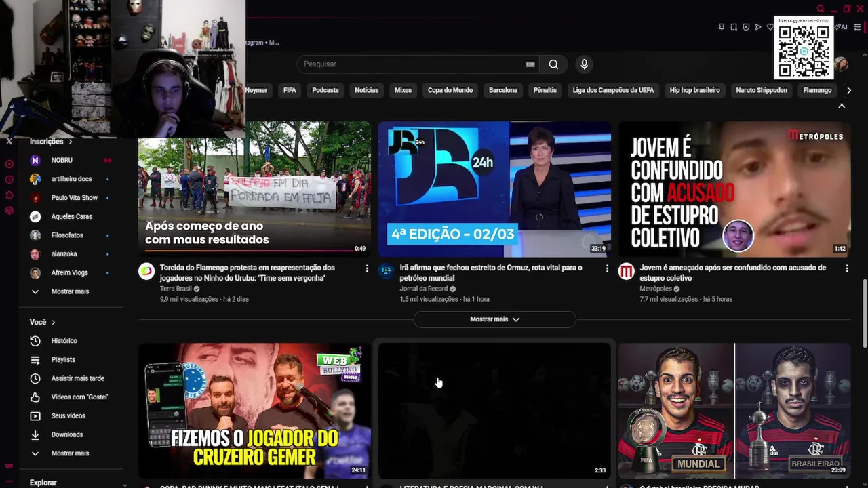Click the snapshot capture icon in the toolbar

[x=734, y=27]
